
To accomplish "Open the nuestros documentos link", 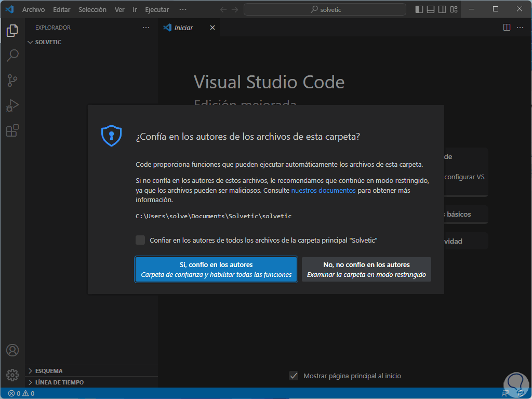I will point(323,190).
